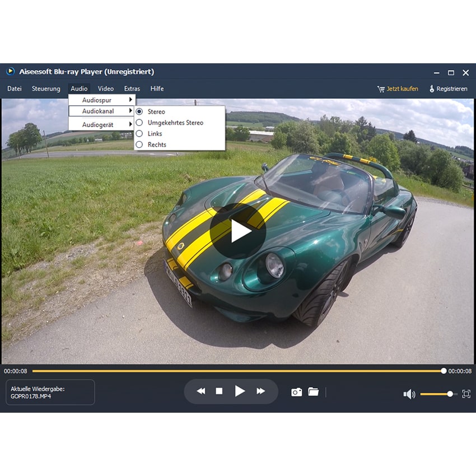Click the Registrieren button
This screenshot has width=476, height=476.
pos(448,89)
